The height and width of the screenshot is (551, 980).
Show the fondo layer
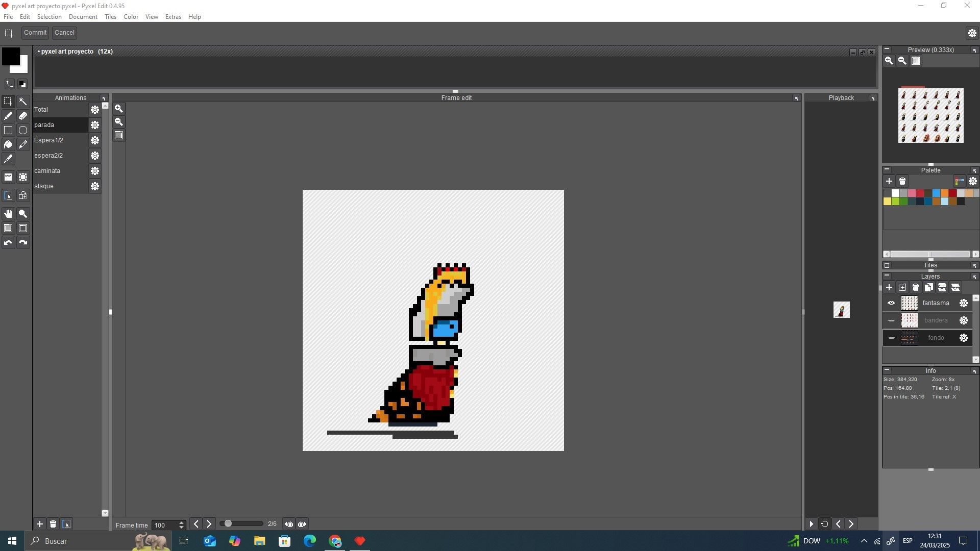(x=891, y=338)
